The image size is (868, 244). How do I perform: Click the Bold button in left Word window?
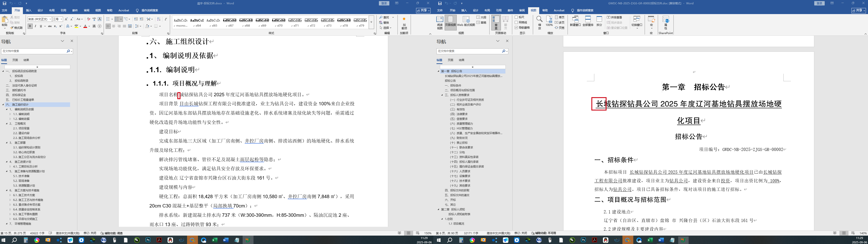[x=30, y=26]
